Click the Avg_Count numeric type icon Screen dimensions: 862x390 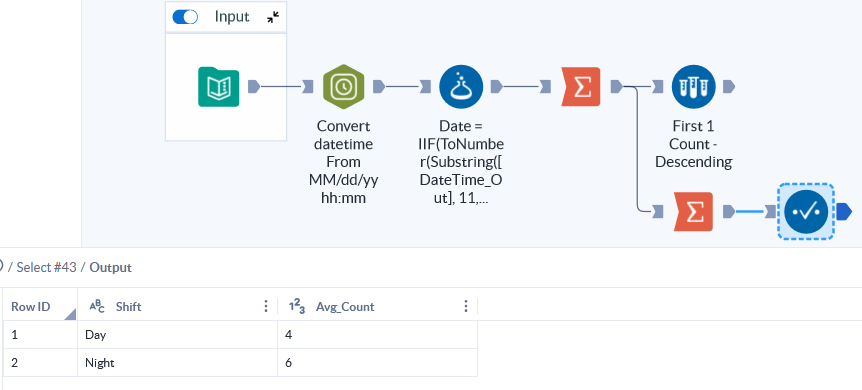click(297, 306)
